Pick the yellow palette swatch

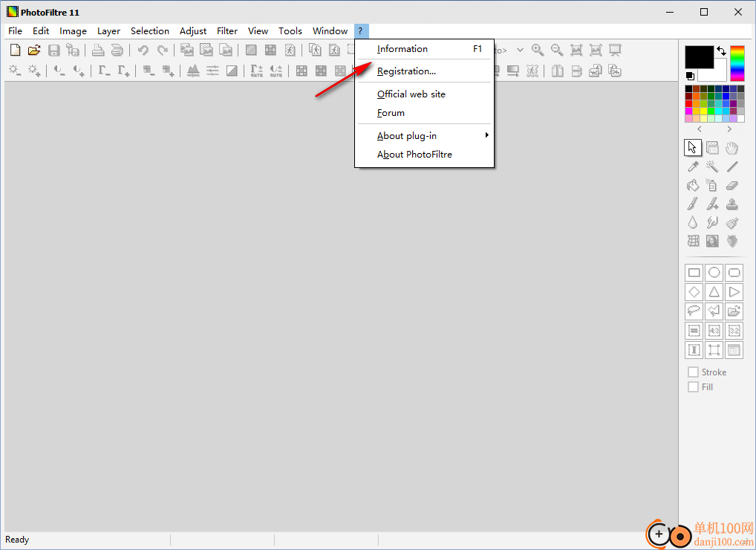pos(703,111)
